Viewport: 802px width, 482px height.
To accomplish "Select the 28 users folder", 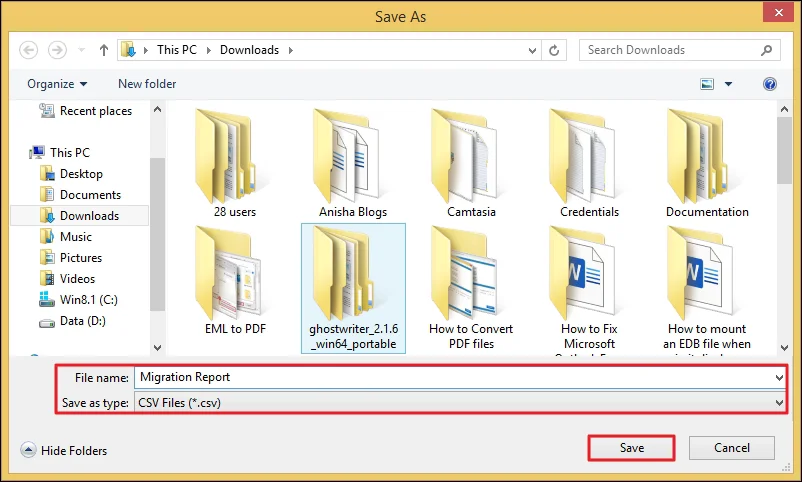I will coord(235,163).
